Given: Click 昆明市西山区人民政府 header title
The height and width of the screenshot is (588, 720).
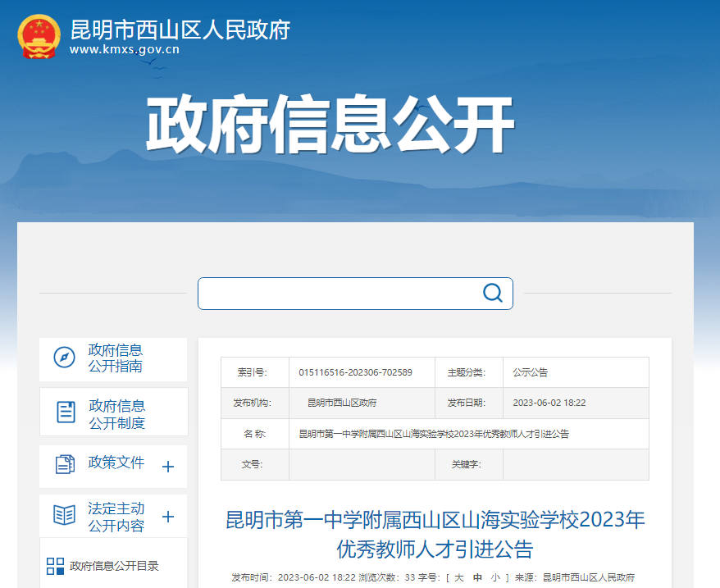Looking at the screenshot, I should [180, 30].
